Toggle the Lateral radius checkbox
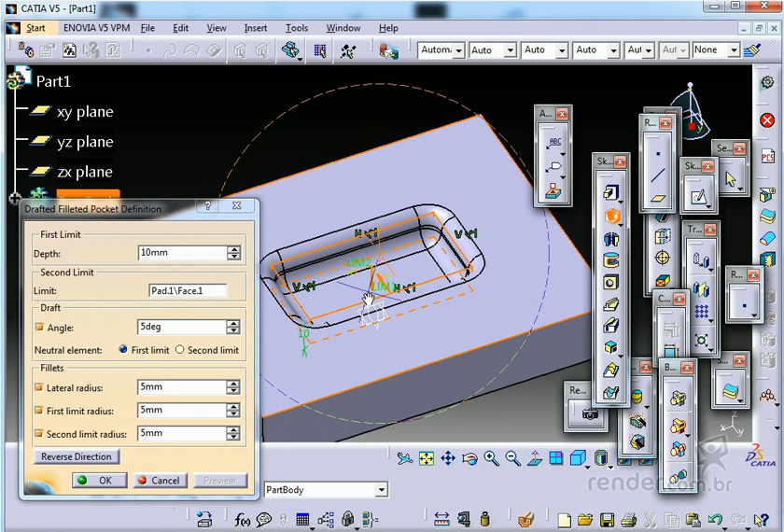The width and height of the screenshot is (784, 532). (39, 387)
